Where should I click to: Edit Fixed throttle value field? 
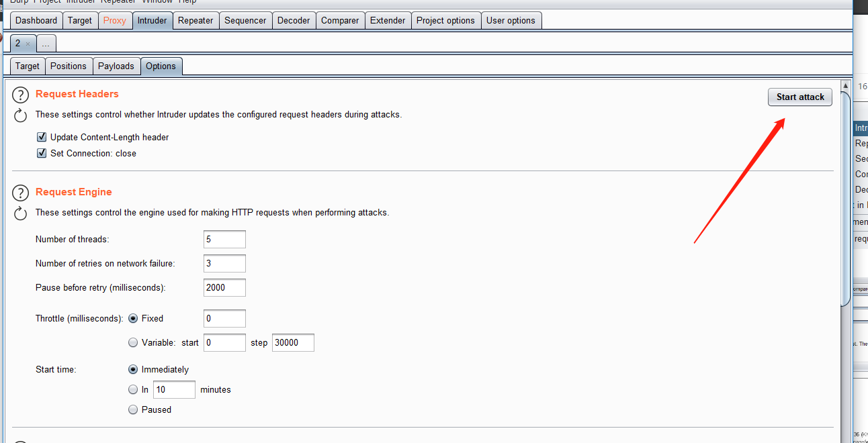point(224,318)
